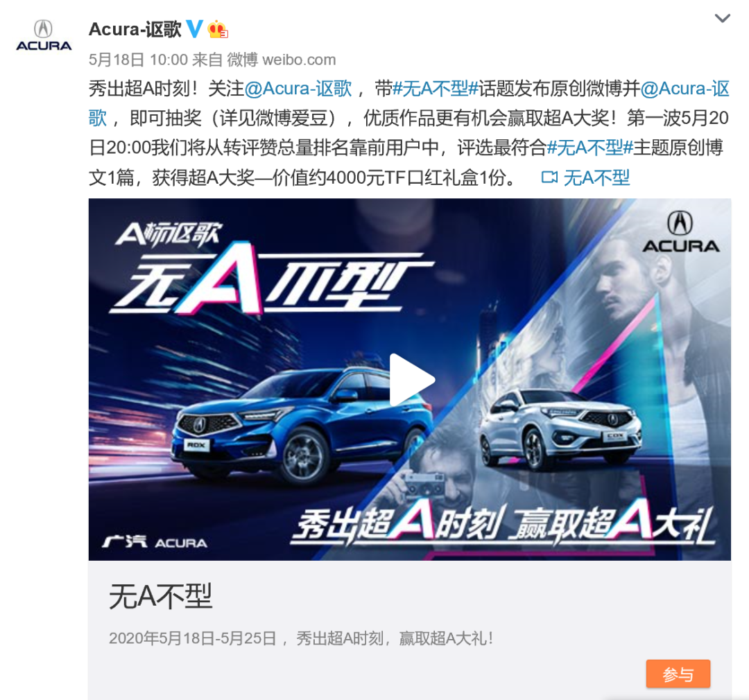Open the second @Acura-讴歌 mention after 并
This screenshot has height=700, width=749.
(685, 89)
